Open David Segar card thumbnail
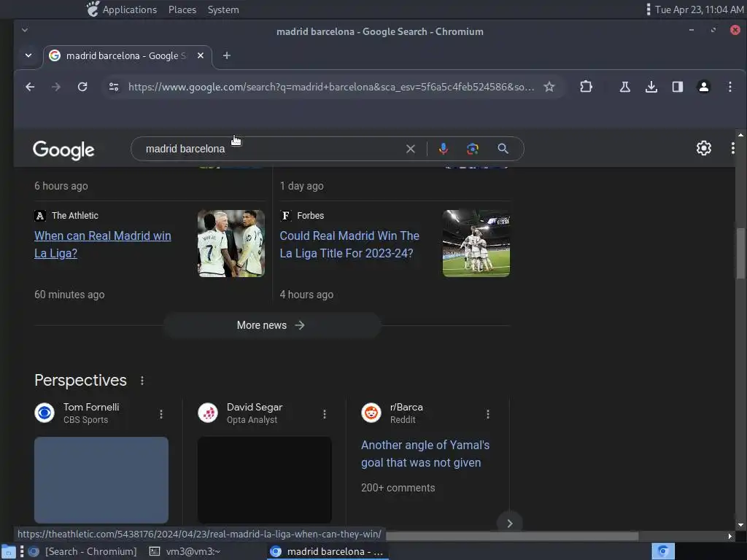This screenshot has width=747, height=560. (x=264, y=480)
